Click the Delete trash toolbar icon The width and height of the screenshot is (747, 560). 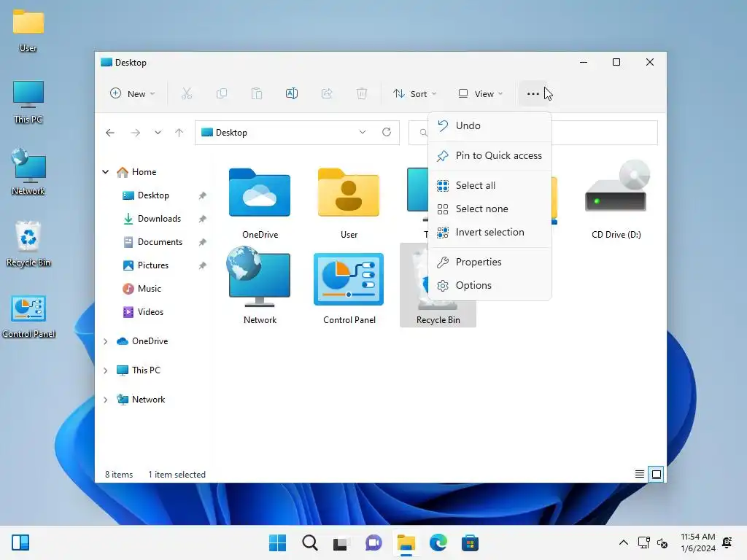click(x=362, y=94)
